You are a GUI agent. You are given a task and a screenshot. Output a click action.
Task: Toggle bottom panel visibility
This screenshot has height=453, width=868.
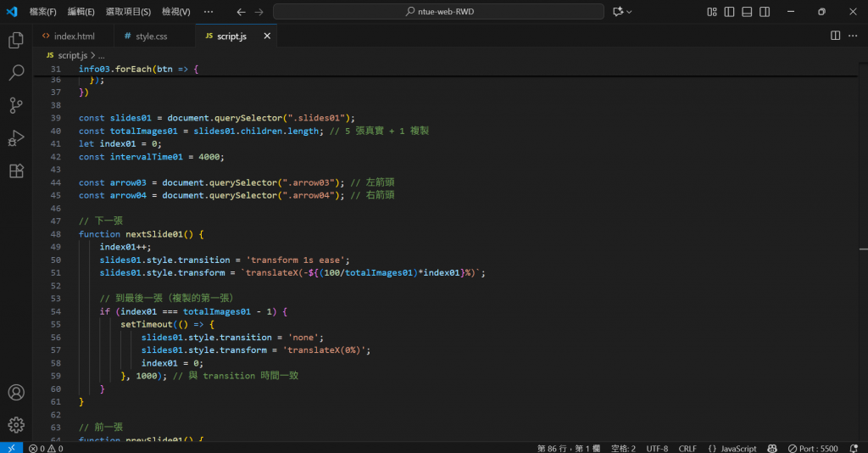(x=748, y=12)
